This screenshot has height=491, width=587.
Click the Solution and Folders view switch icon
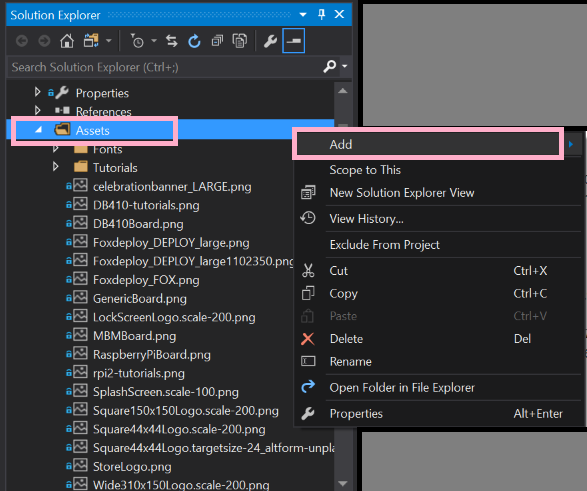(91, 41)
